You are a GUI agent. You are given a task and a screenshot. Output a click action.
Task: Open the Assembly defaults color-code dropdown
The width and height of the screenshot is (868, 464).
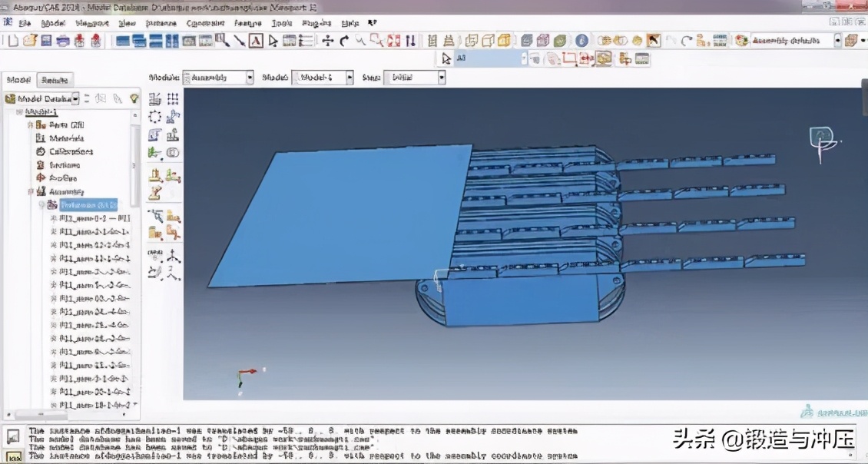(837, 41)
